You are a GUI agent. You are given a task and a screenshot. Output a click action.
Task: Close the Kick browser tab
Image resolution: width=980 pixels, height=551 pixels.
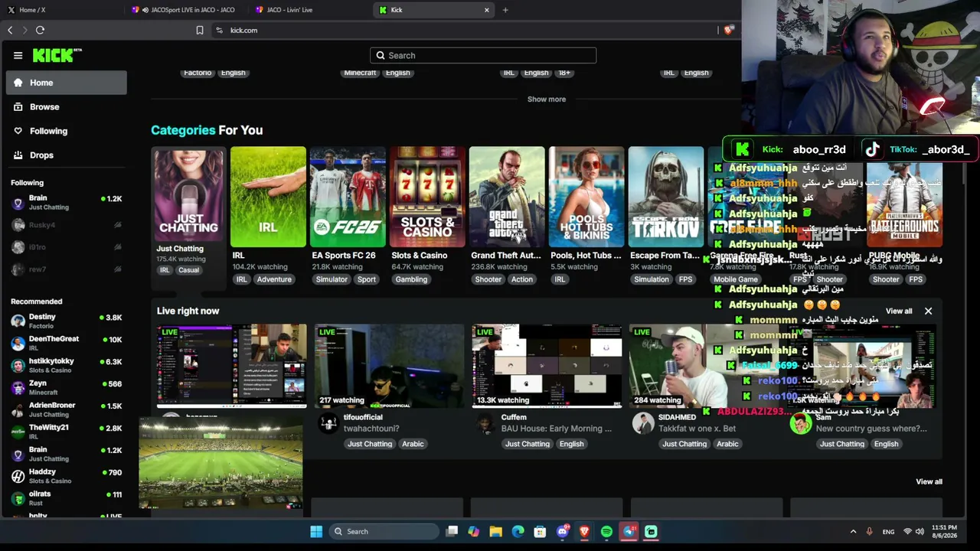point(486,10)
